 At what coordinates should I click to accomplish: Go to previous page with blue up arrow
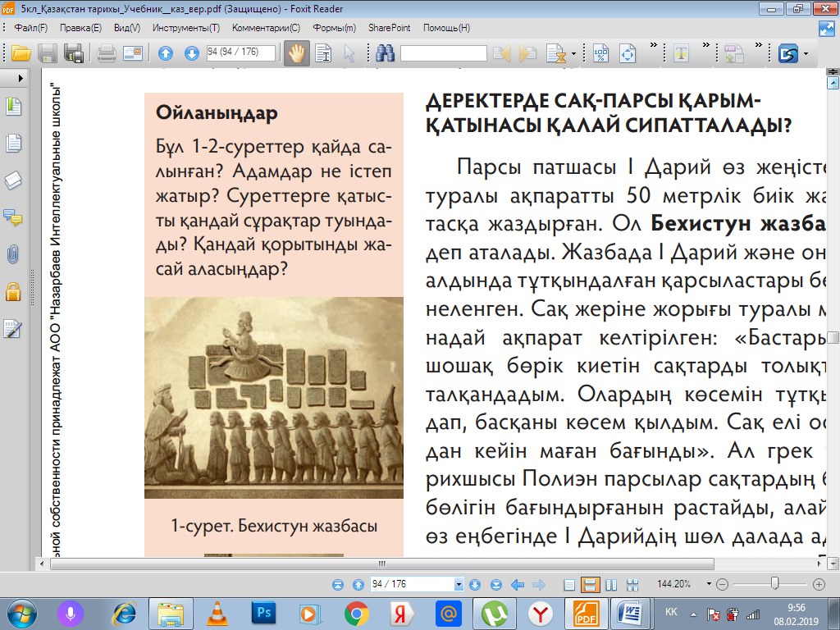point(166,53)
